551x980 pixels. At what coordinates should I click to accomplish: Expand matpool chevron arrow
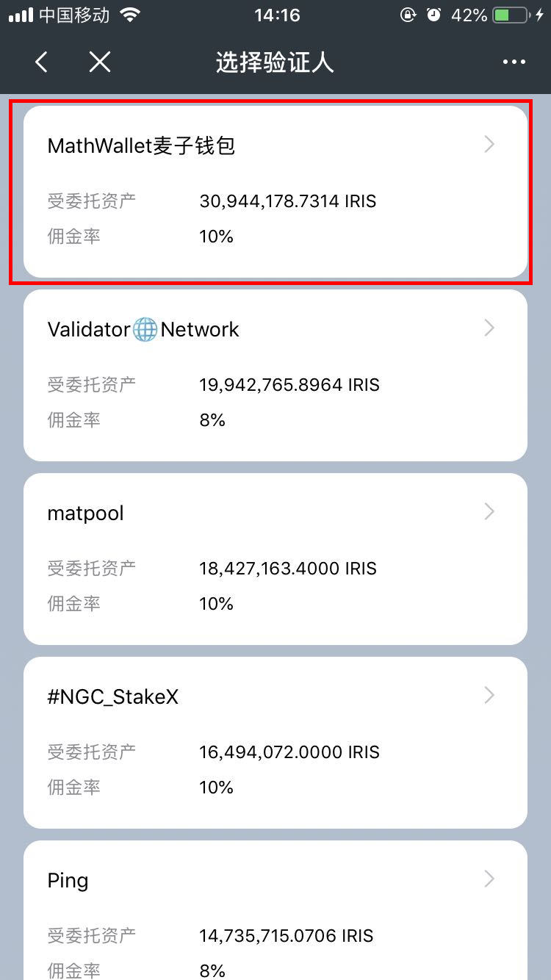(x=490, y=512)
